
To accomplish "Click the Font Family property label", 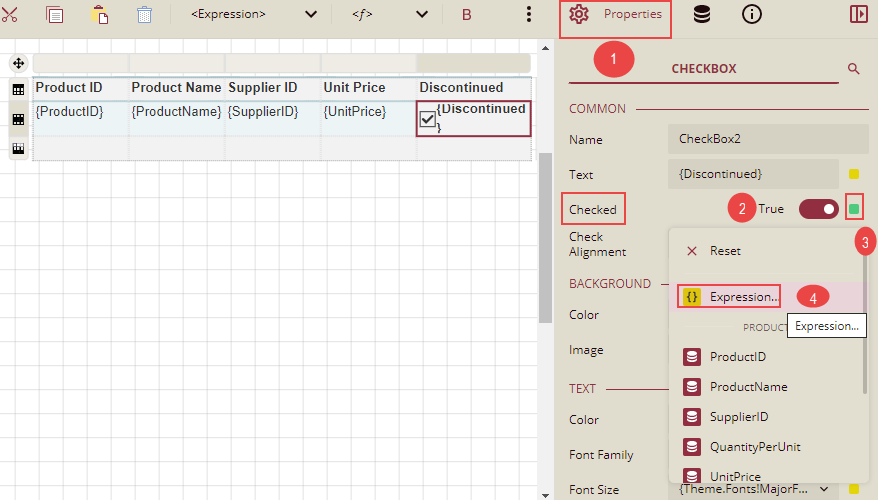I will tap(601, 455).
